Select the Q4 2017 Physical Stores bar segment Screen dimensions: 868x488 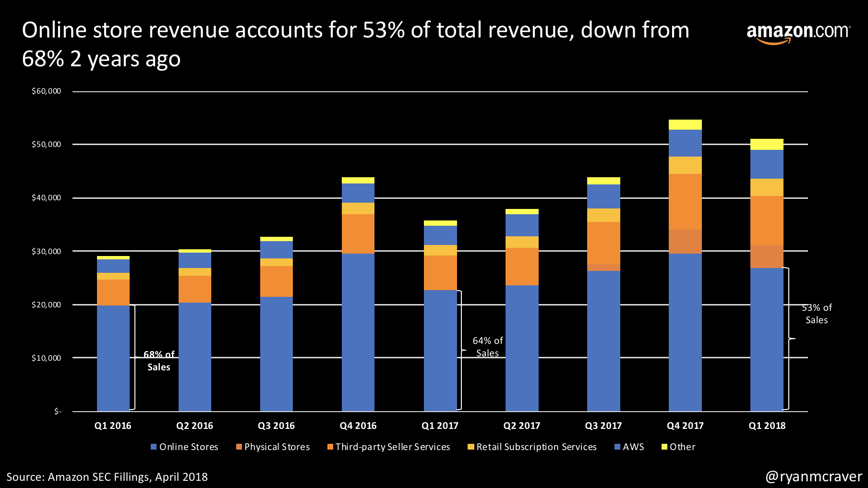(x=685, y=242)
